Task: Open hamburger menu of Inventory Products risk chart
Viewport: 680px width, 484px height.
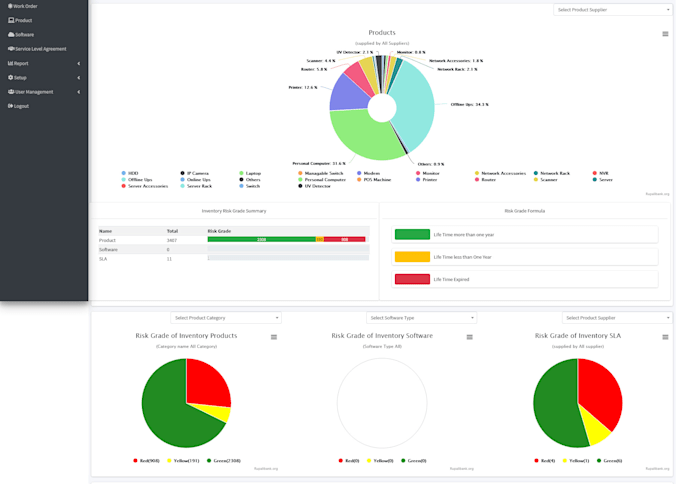Action: click(274, 337)
